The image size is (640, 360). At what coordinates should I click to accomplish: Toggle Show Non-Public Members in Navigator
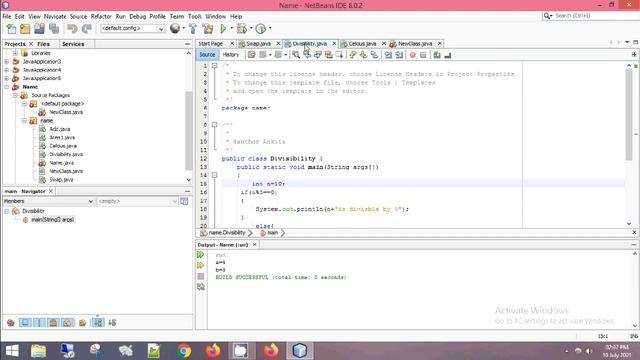[x=53, y=323]
